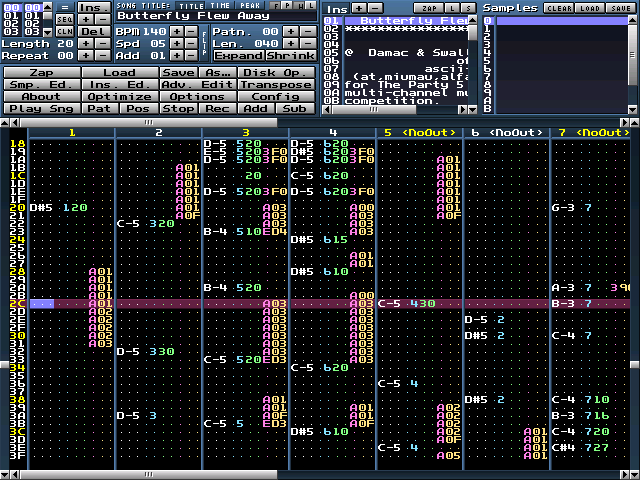Toggle the TIME display mode
The height and width of the screenshot is (480, 640).
click(x=220, y=5)
